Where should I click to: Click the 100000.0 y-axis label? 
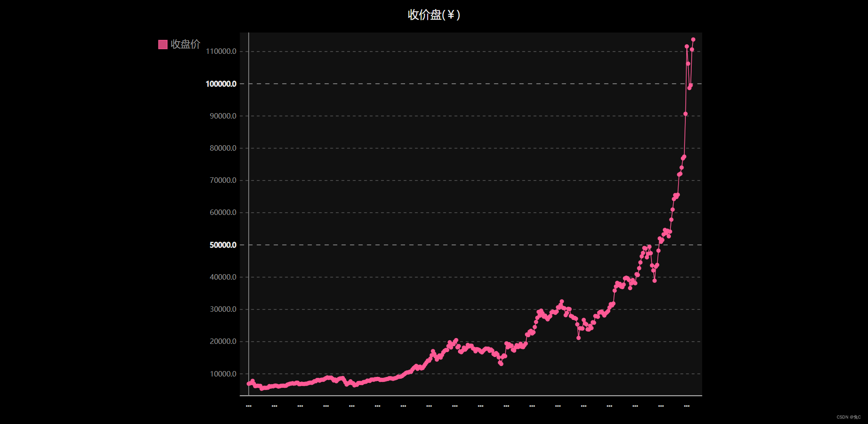click(x=221, y=84)
